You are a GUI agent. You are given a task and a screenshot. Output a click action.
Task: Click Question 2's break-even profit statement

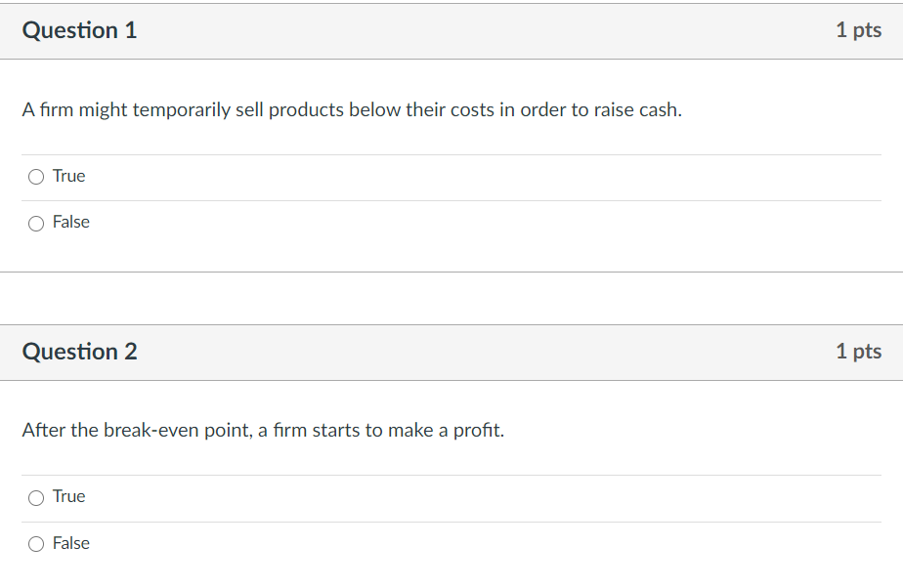[263, 430]
